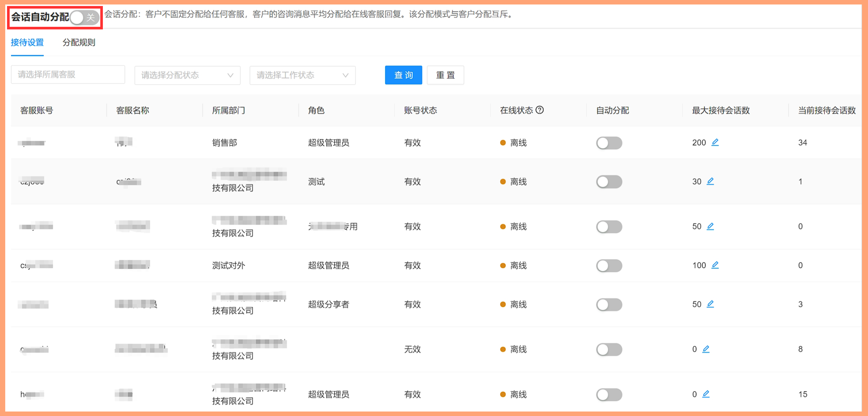
Task: Edit max sessions for 超级分享者 row
Action: point(710,304)
